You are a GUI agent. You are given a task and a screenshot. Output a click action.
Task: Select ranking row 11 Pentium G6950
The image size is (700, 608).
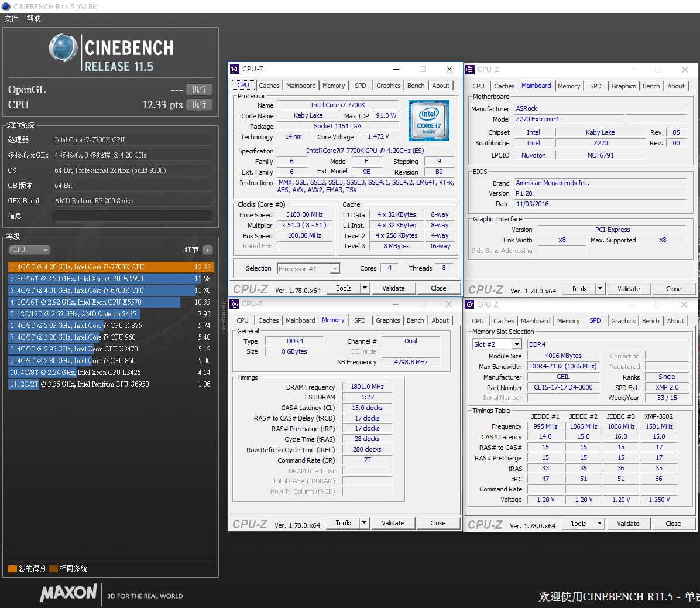(111, 384)
